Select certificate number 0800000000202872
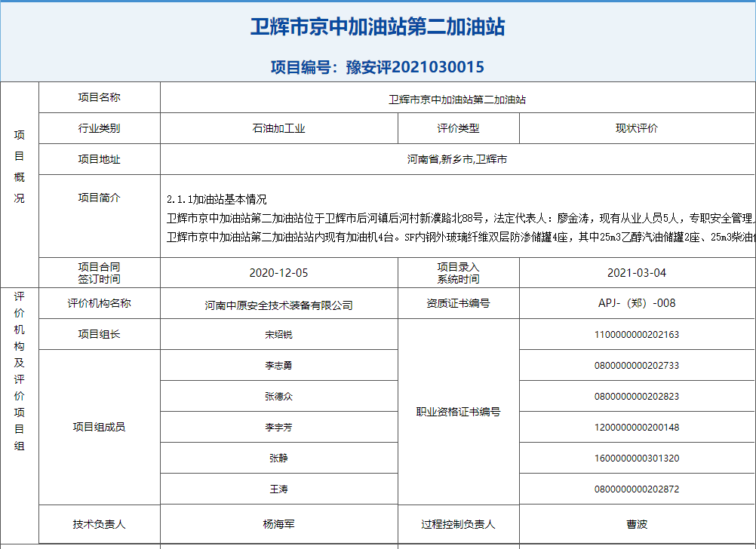The width and height of the screenshot is (756, 549). point(637,489)
